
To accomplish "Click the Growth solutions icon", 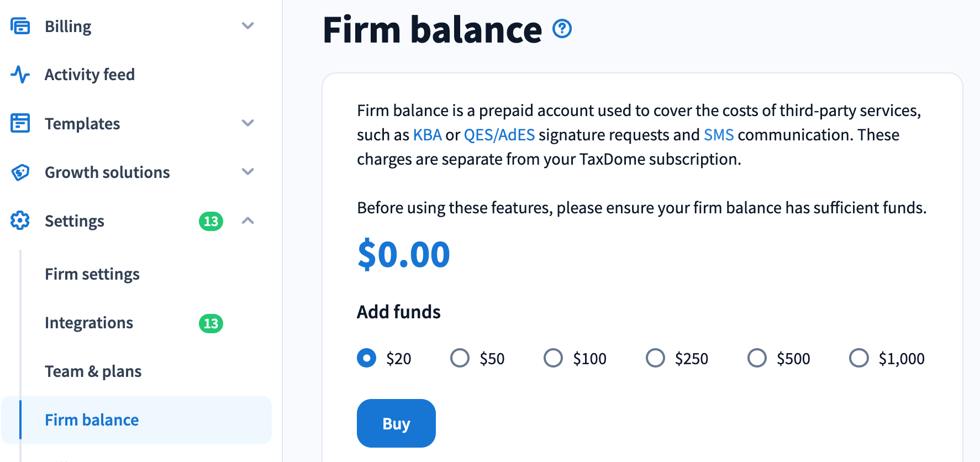I will [x=20, y=172].
